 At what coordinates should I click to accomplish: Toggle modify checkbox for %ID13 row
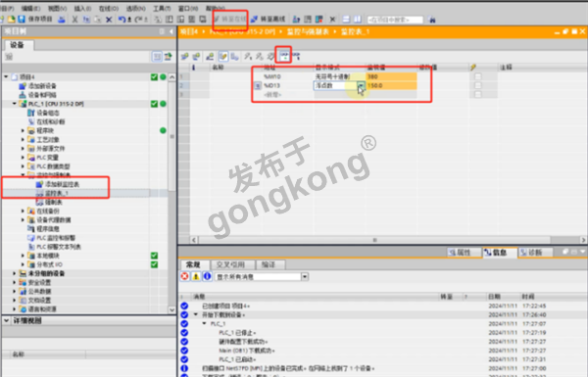point(478,85)
